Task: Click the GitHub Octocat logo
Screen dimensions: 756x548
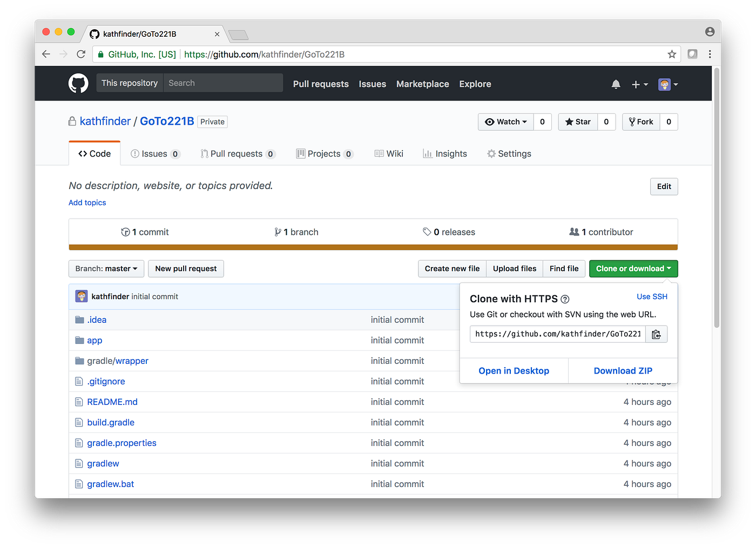Action: [x=78, y=83]
